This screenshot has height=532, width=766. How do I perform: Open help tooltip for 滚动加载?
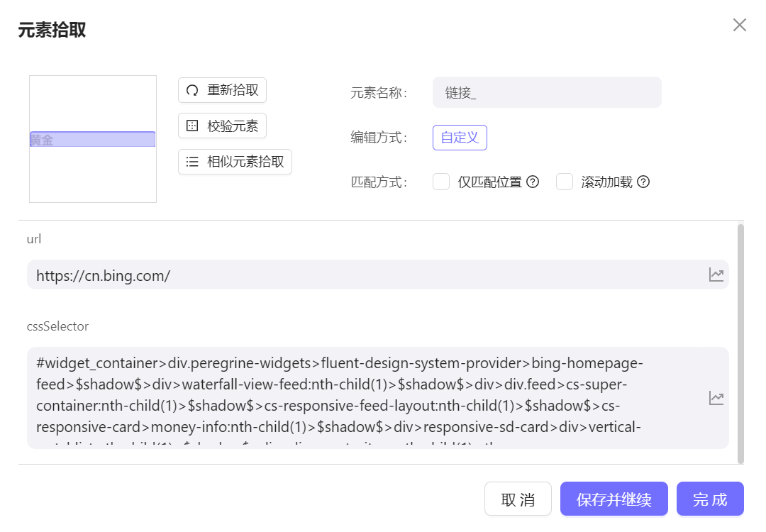point(643,182)
